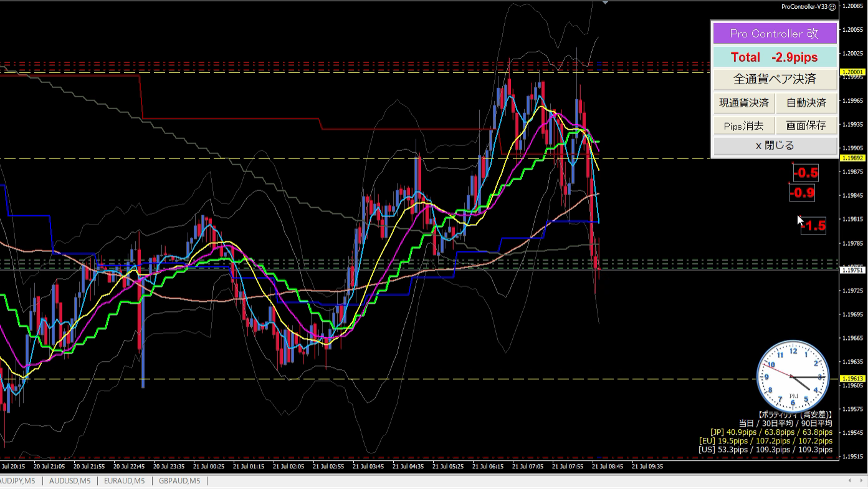The height and width of the screenshot is (489, 868).
Task: Click the -1.5 pips position label
Action: pos(813,226)
